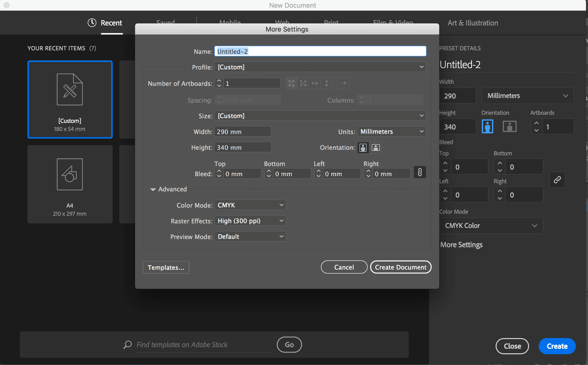Image resolution: width=588 pixels, height=365 pixels.
Task: Choose landscape orientation in Preset Details panel
Action: tap(510, 127)
